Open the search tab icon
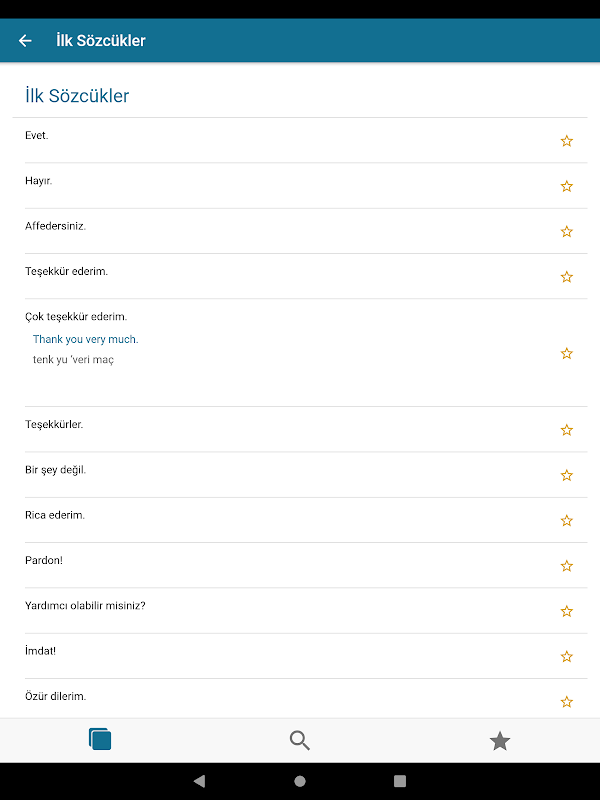The height and width of the screenshot is (800, 600). [299, 740]
